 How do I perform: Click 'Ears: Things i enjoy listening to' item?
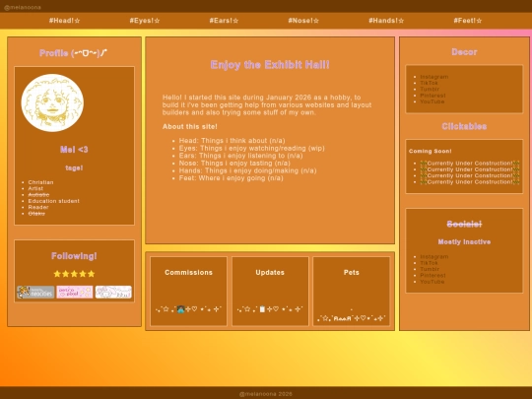pos(240,156)
